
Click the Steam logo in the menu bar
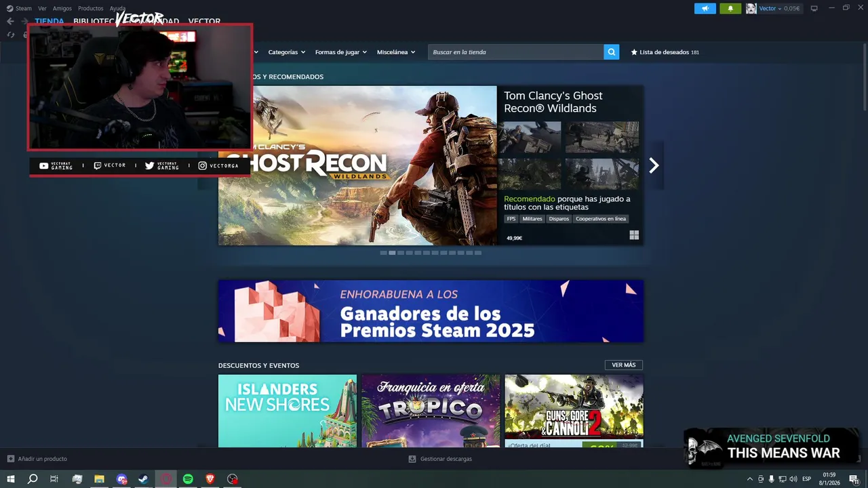(9, 8)
